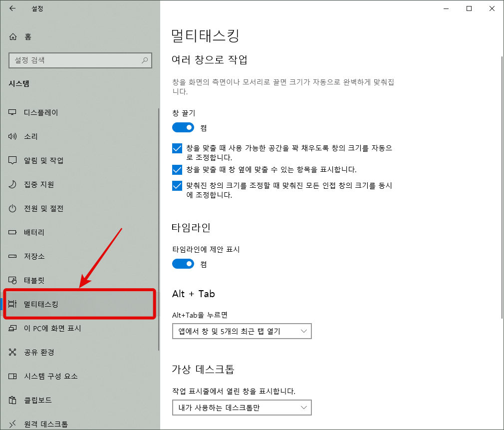The height and width of the screenshot is (430, 504).
Task: Open the 소리 settings page
Action: (x=80, y=136)
